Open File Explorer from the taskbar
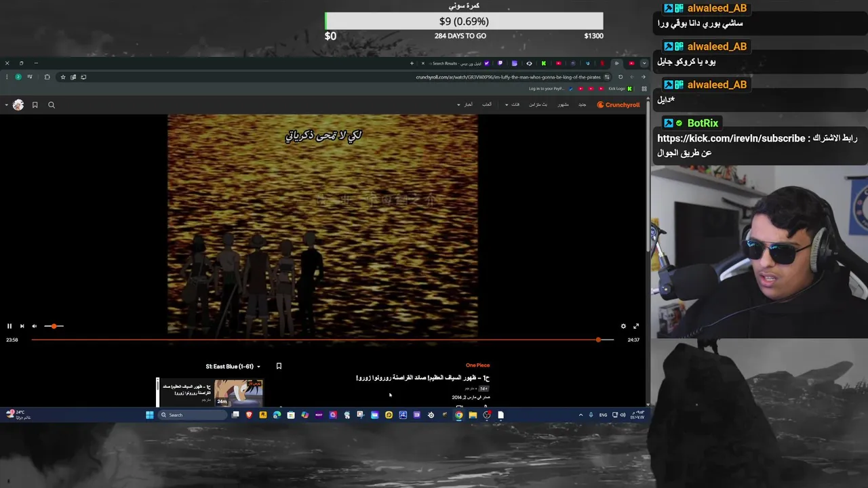 pyautogui.click(x=473, y=415)
